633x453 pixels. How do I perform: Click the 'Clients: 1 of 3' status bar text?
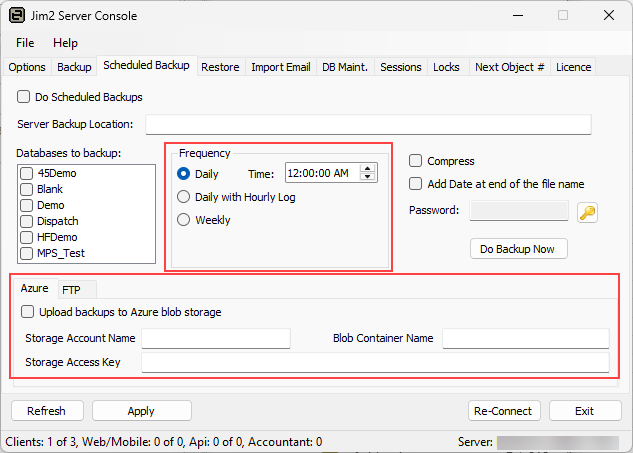[41, 442]
